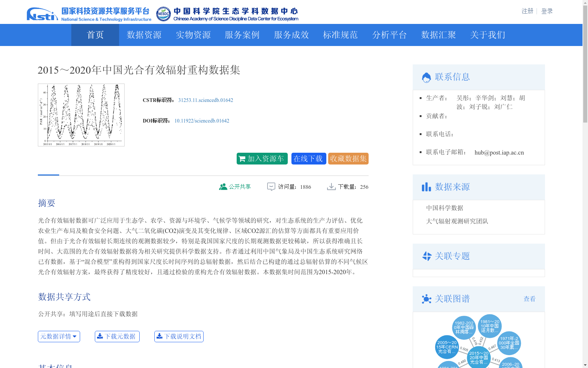Select the 1981~2010年中国逐月散 graph node
Screen dimensions: 588x368
490,326
